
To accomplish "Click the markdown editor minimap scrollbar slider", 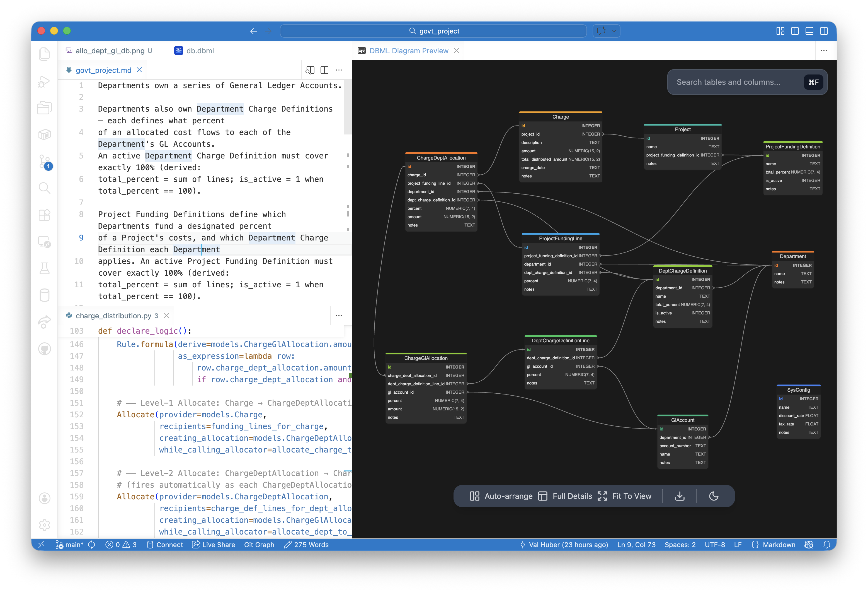I will tap(348, 107).
